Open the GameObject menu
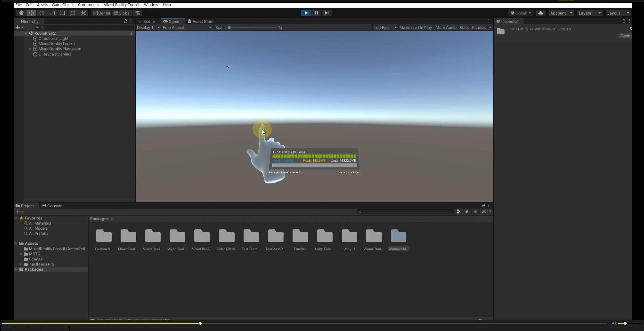 63,5
